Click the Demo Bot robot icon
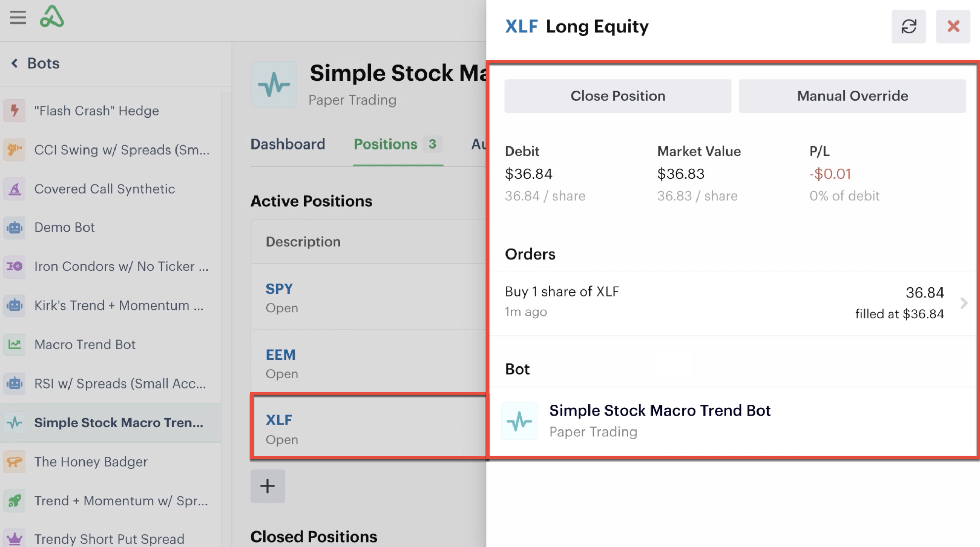 14,228
